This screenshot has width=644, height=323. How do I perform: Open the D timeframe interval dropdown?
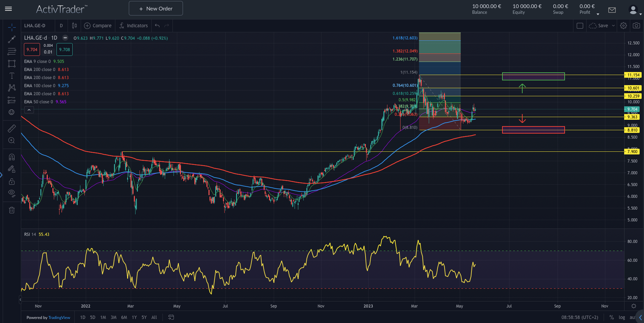(61, 26)
